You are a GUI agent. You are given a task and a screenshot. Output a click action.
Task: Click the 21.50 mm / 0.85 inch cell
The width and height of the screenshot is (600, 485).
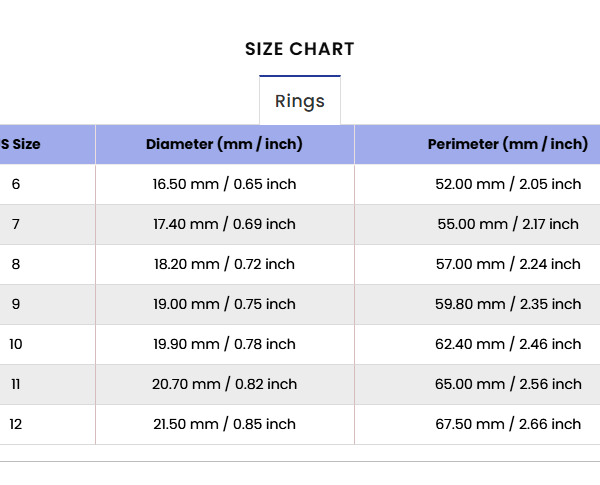click(x=225, y=424)
